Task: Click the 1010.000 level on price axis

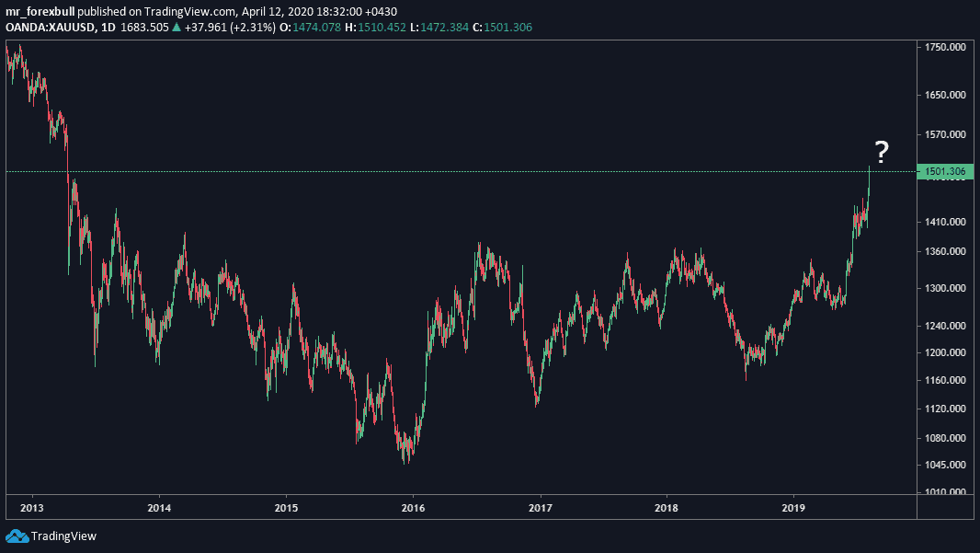Action: point(946,492)
